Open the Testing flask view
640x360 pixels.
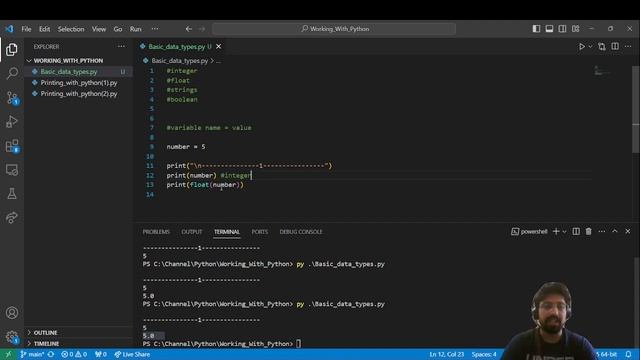[12, 193]
